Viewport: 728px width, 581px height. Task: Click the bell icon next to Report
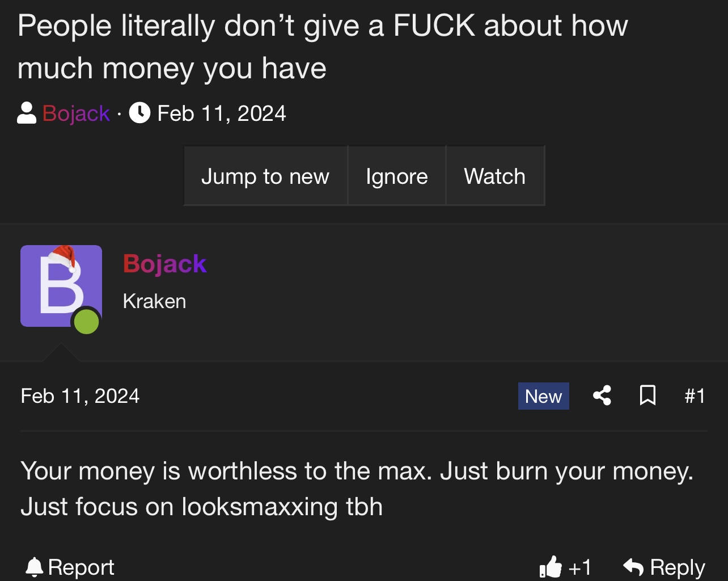35,567
